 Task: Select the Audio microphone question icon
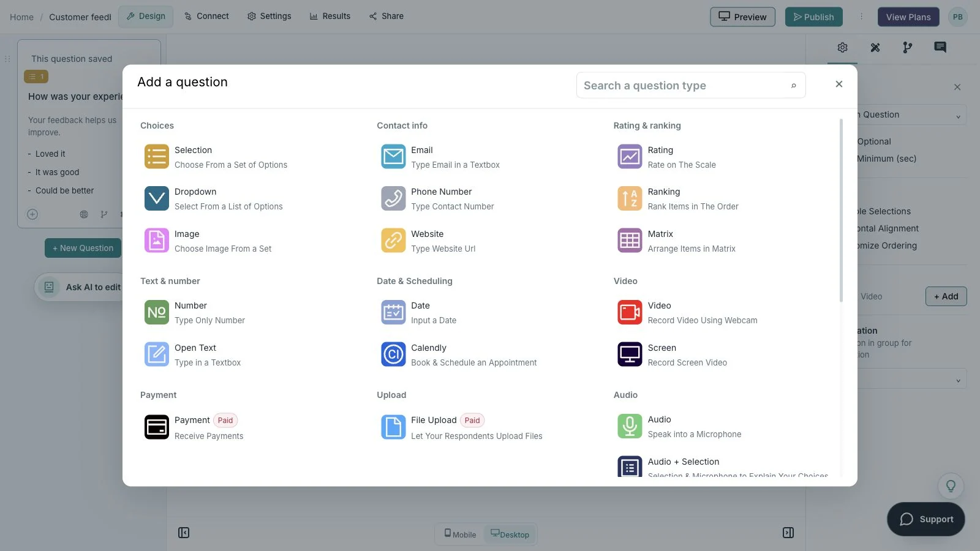630,426
